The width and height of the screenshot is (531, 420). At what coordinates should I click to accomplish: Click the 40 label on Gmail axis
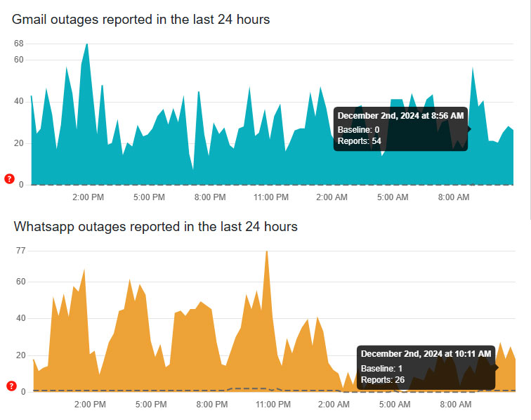click(19, 101)
